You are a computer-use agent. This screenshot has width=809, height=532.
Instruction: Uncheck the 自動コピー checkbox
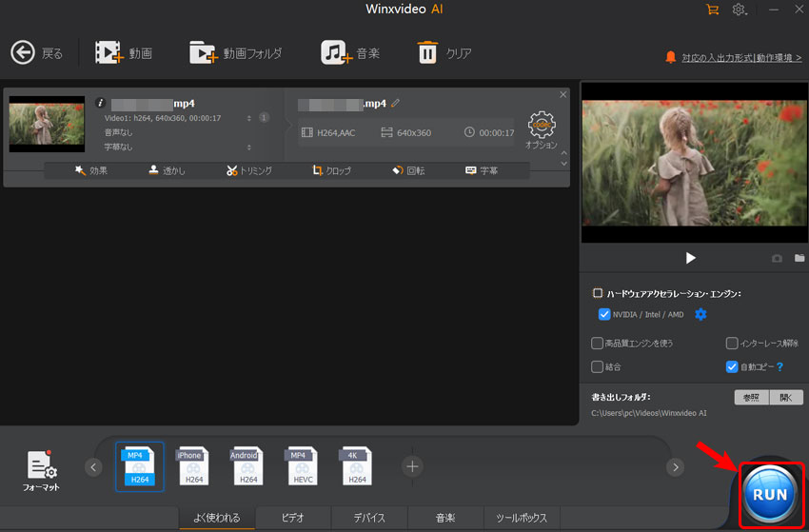click(x=731, y=366)
